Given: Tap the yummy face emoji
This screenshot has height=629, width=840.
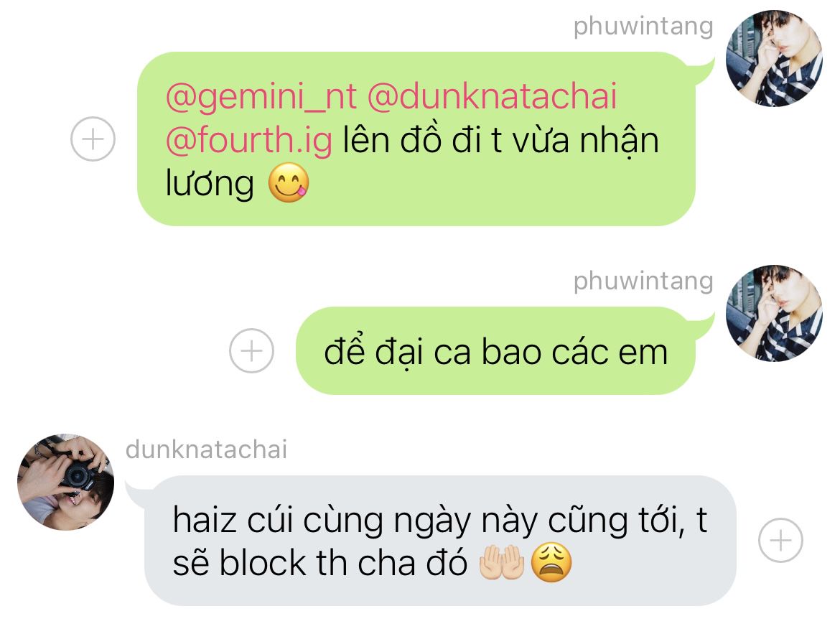Looking at the screenshot, I should 288,183.
